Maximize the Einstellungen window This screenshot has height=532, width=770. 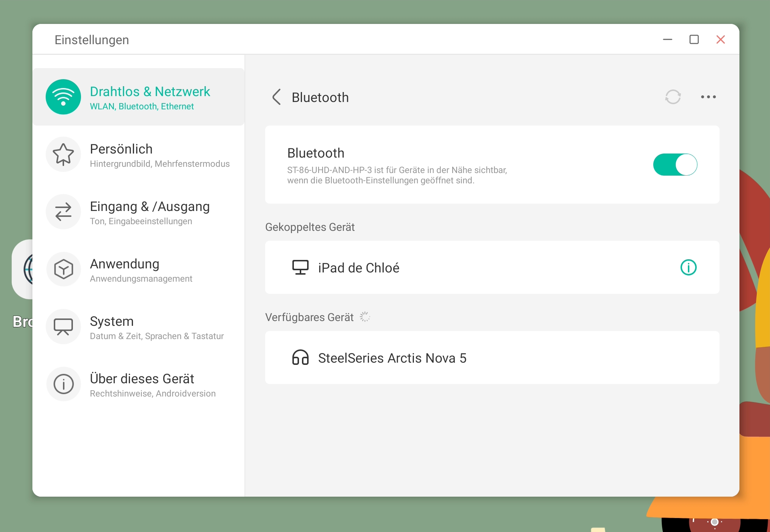pyautogui.click(x=694, y=39)
